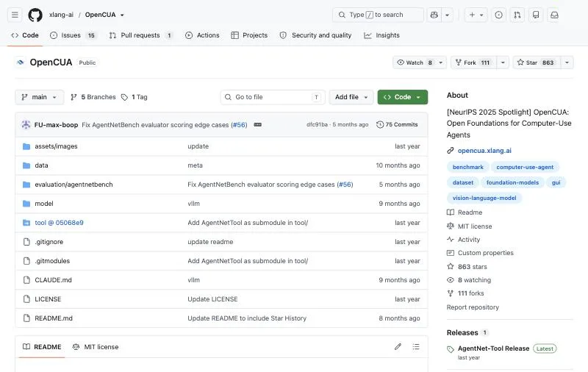Open the green Code dropdown button

pyautogui.click(x=402, y=97)
